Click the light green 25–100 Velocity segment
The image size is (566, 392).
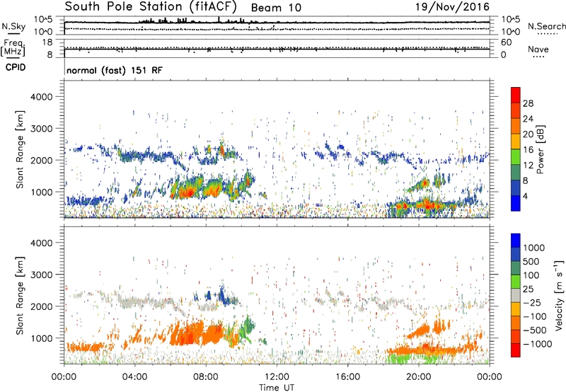click(516, 282)
